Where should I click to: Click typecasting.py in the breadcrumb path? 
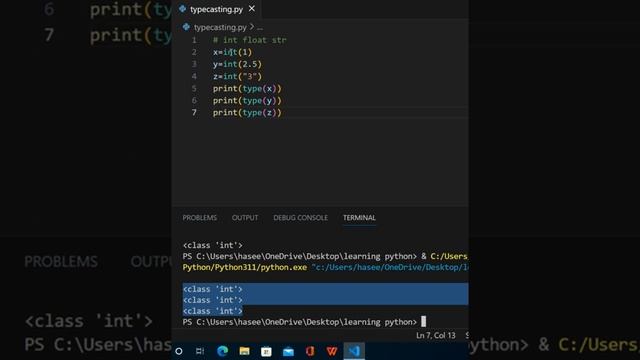click(220, 27)
